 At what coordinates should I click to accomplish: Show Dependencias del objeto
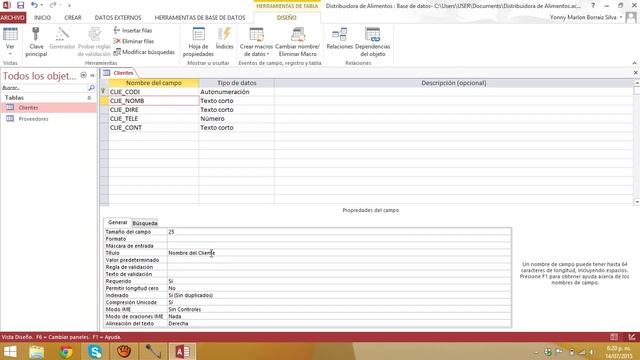(373, 42)
